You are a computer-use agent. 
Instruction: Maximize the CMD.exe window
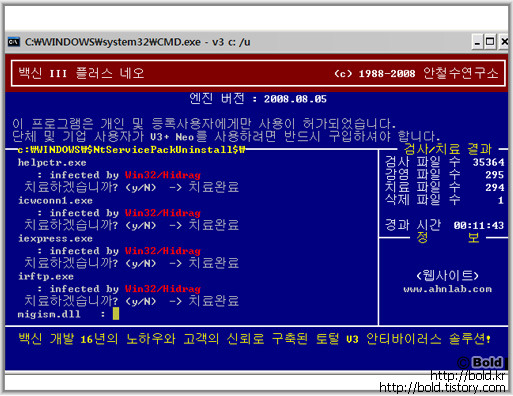[x=490, y=42]
